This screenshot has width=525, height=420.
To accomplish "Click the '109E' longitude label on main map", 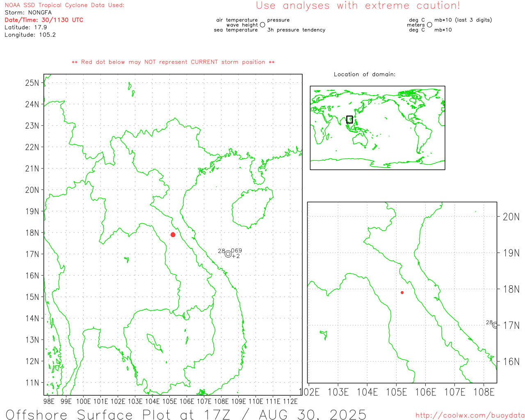I will pos(238,401).
